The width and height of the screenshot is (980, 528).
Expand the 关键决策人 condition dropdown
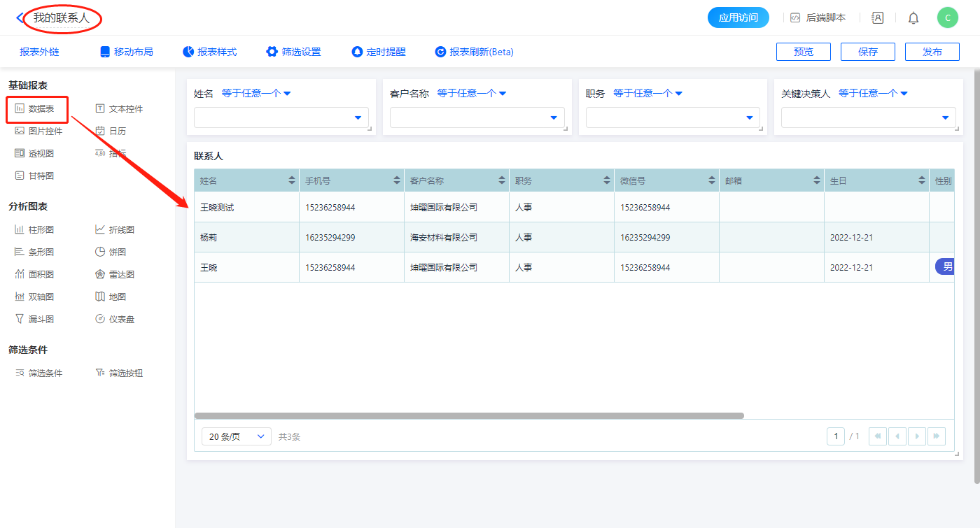pos(873,94)
